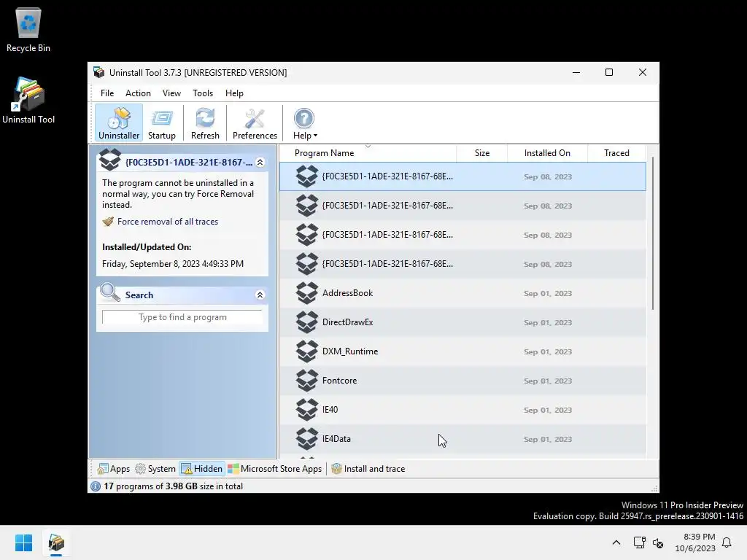Click the package icon in left details panel
The width and height of the screenshot is (747, 560).
[x=110, y=160]
